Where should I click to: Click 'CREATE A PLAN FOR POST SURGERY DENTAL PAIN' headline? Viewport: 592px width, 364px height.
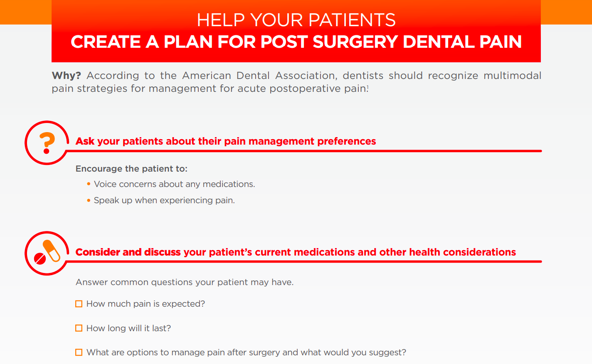(x=296, y=42)
